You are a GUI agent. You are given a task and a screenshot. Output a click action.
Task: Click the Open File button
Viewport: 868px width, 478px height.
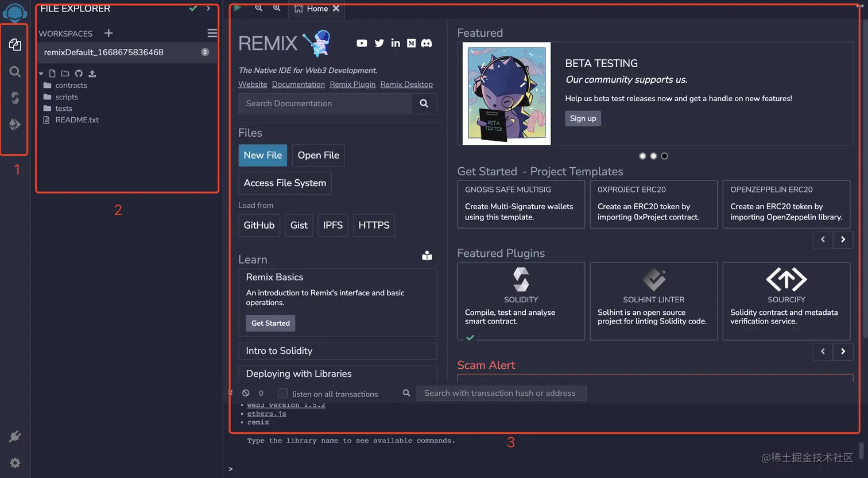[x=319, y=155]
